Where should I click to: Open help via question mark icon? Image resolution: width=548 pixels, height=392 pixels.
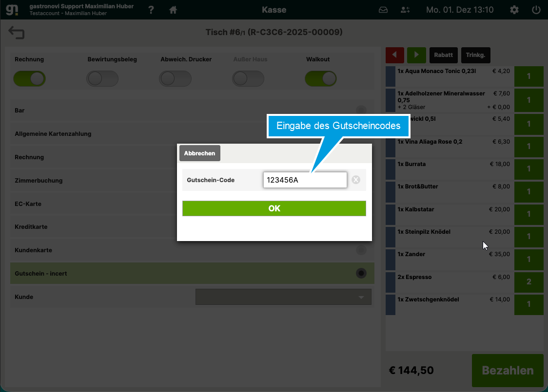[x=151, y=10]
